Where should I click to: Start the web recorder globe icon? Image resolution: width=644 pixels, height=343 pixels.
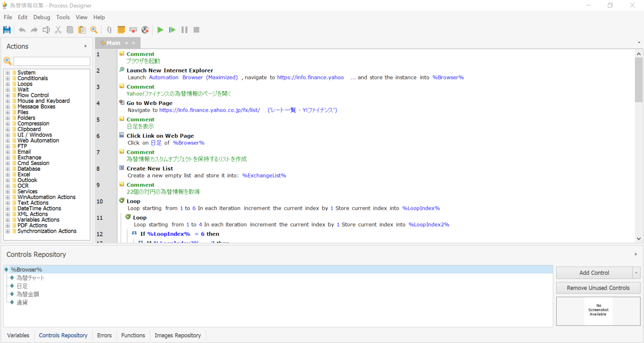click(x=145, y=30)
